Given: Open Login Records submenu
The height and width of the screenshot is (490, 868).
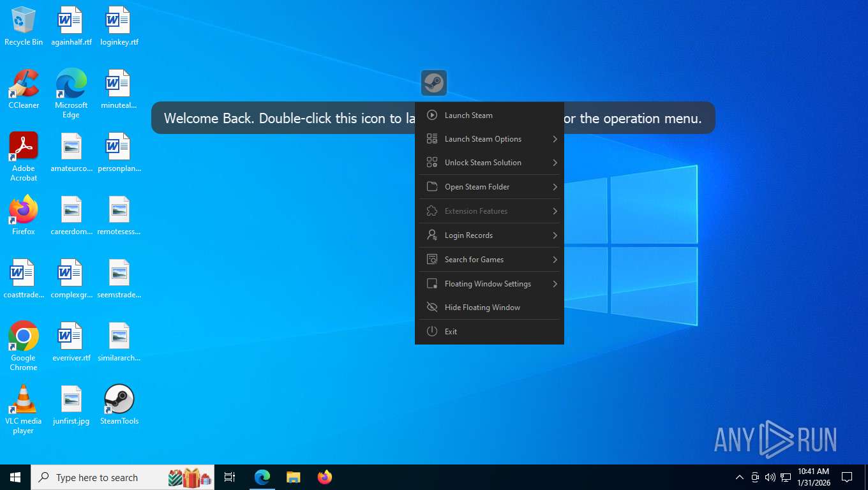Looking at the screenshot, I should pos(490,235).
